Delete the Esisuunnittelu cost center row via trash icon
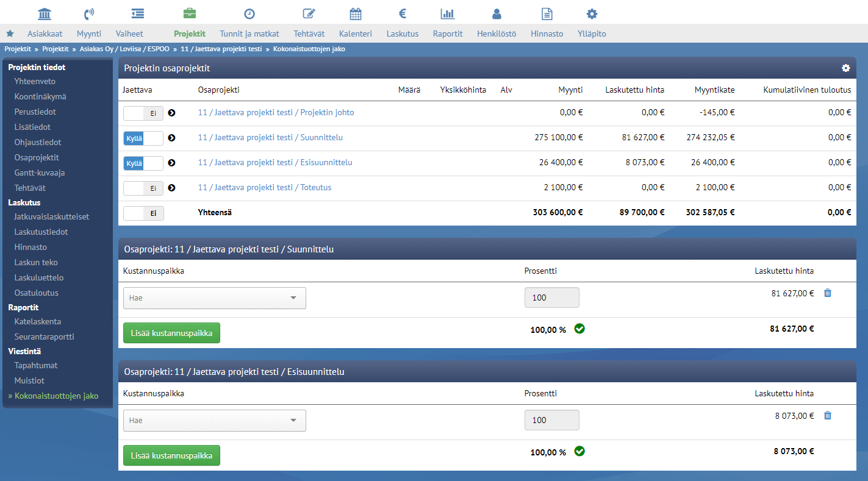This screenshot has height=481, width=868. coord(828,416)
